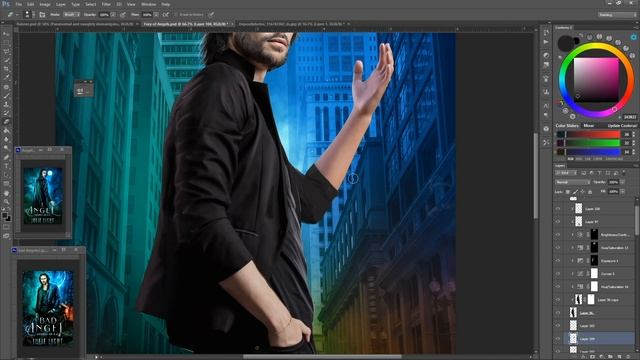Select the Path Selection tool
The image size is (640, 360).
click(6, 175)
